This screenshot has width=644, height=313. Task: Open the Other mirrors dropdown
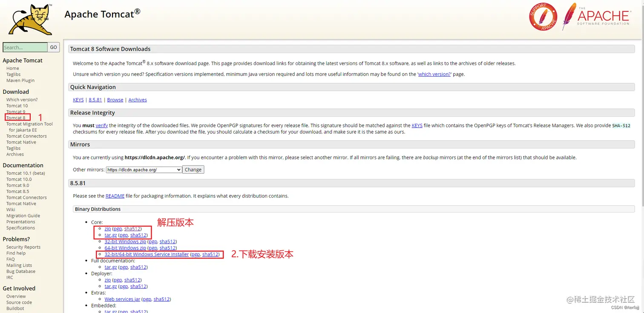point(144,169)
